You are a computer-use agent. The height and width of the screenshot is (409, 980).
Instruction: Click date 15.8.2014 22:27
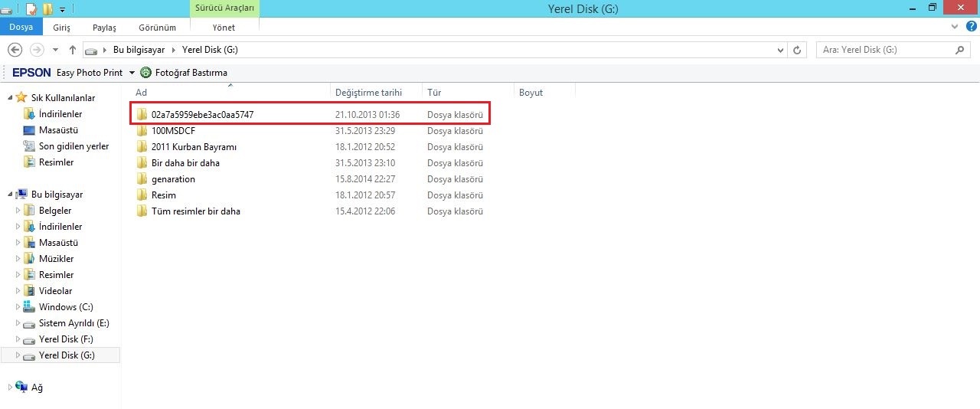tap(364, 178)
